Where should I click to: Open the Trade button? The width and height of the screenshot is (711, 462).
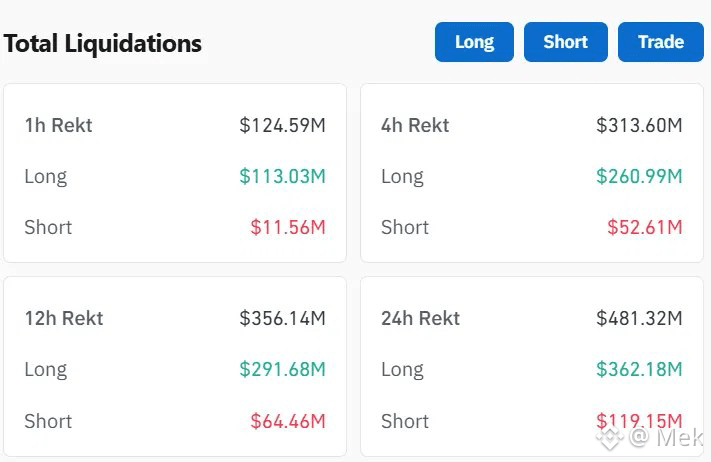coord(661,42)
